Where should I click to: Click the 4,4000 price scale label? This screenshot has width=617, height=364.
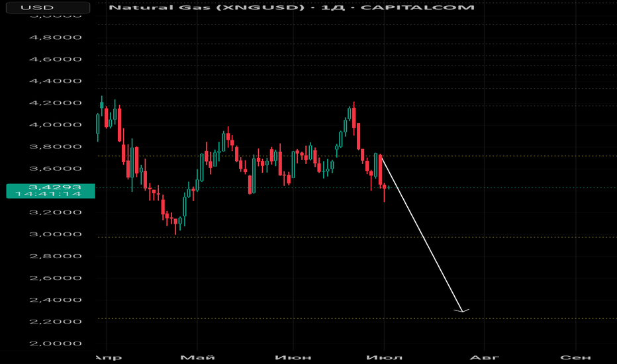56,81
